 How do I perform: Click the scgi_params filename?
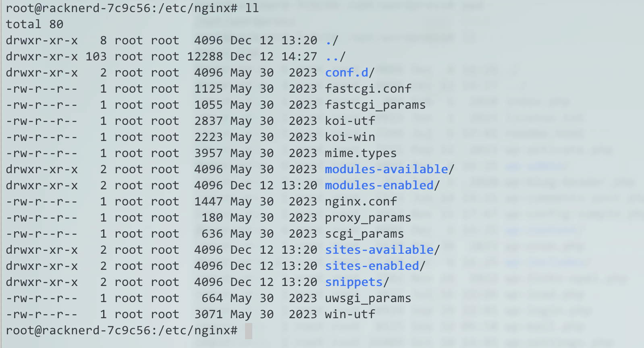click(365, 234)
